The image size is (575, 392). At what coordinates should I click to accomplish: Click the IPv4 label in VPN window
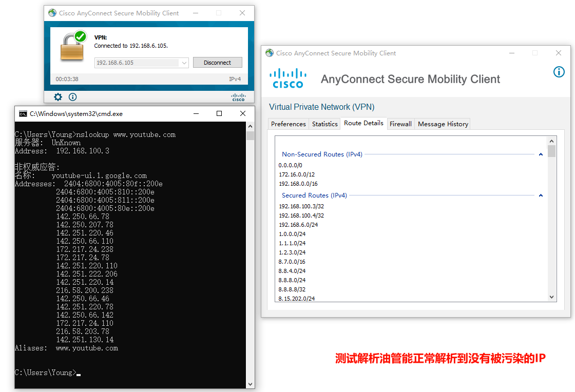235,79
